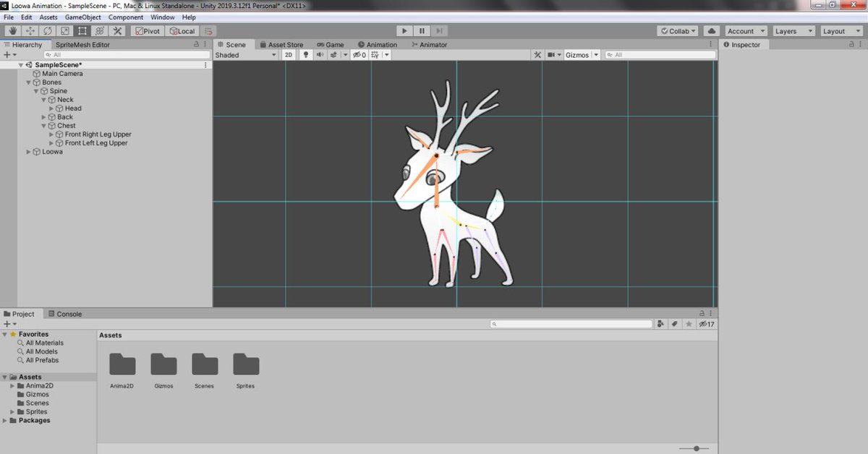Image resolution: width=868 pixels, height=454 pixels.
Task: Collapse the Bones object
Action: (28, 82)
